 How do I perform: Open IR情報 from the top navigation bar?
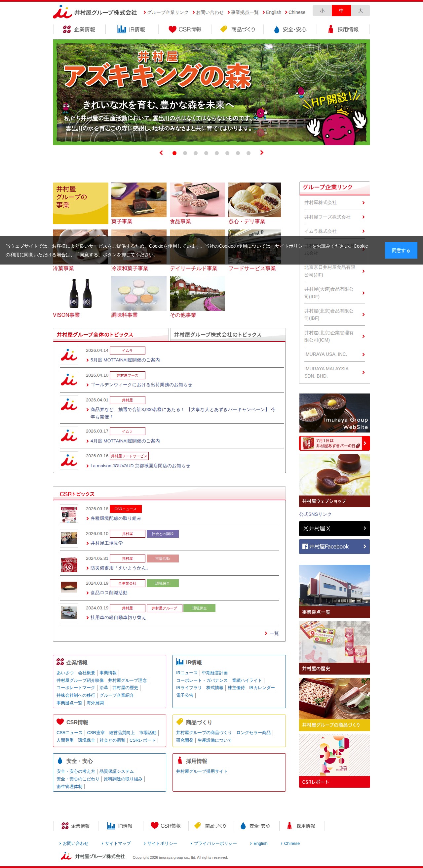coord(131,29)
